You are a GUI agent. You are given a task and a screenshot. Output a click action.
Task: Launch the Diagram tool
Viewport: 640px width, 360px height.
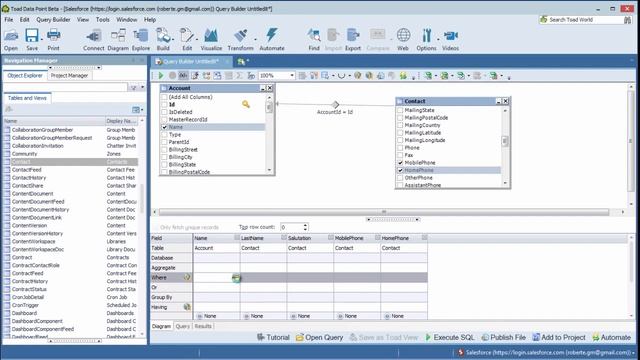click(x=118, y=40)
